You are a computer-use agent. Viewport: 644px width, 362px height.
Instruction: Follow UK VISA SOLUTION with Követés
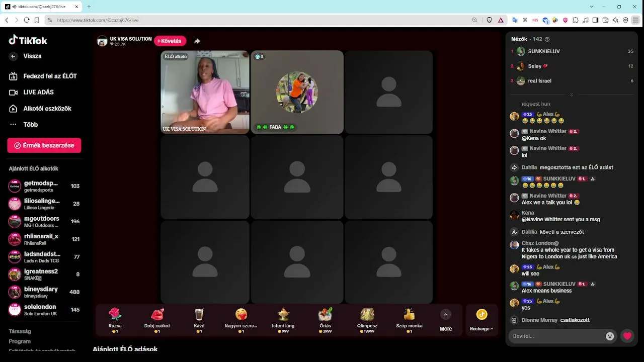170,41
